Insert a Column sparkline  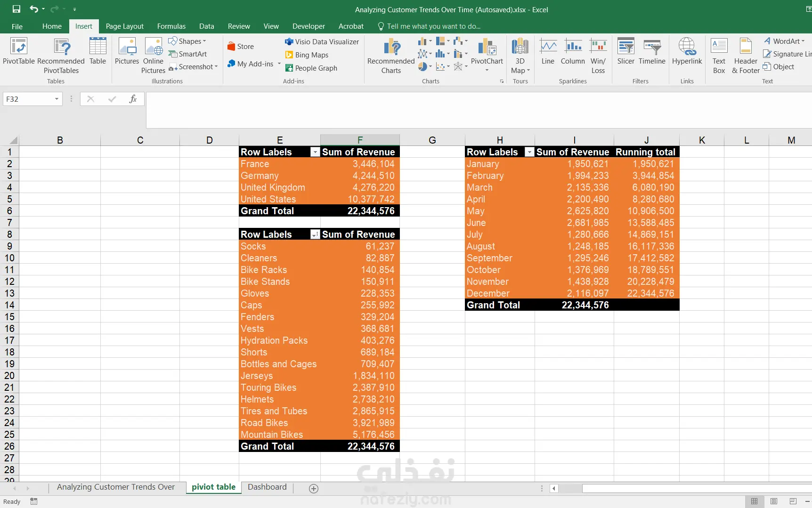[573, 51]
